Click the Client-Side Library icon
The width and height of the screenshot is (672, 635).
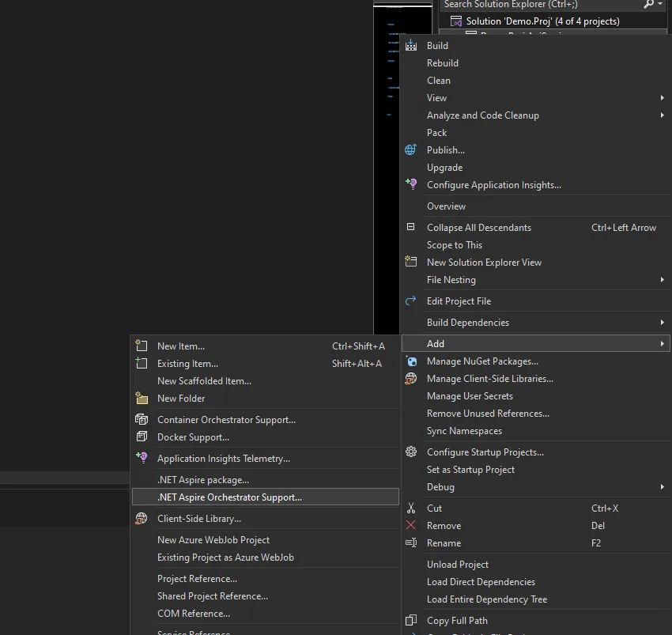click(x=142, y=519)
